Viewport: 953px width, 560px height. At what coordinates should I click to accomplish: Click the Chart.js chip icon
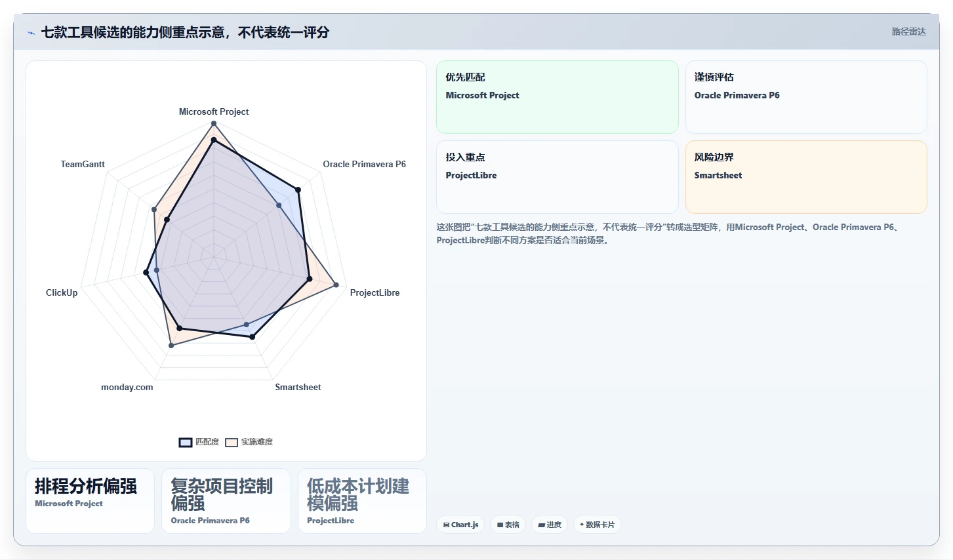click(x=446, y=525)
